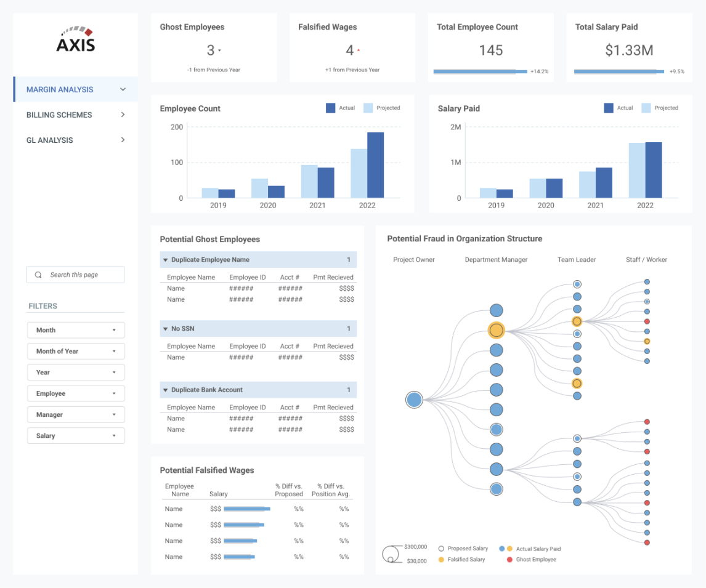
Task: Click the 2020 Actual bar in Salary Paid
Action: click(x=554, y=188)
